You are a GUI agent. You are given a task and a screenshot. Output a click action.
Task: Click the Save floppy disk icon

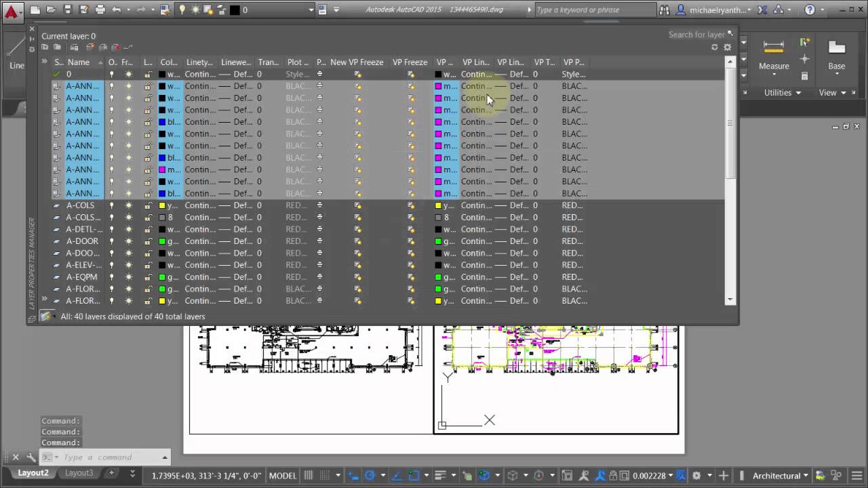[x=68, y=10]
